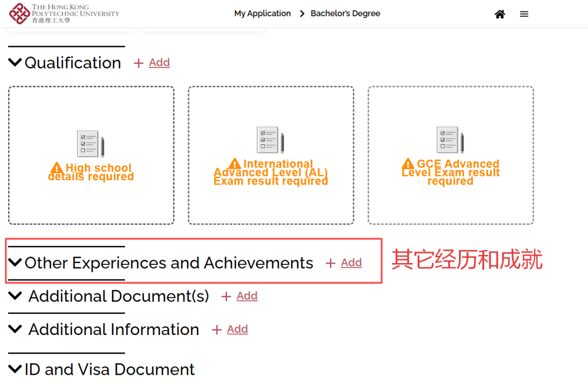Screen dimensions: 588x384
Task: Select Bachelor's Degree in the breadcrumb
Action: tap(345, 13)
